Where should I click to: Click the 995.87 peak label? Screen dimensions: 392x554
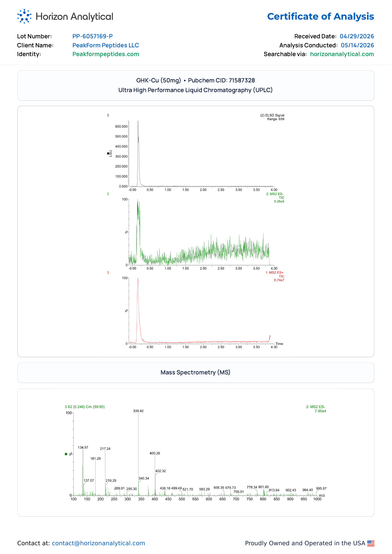pos(322,488)
